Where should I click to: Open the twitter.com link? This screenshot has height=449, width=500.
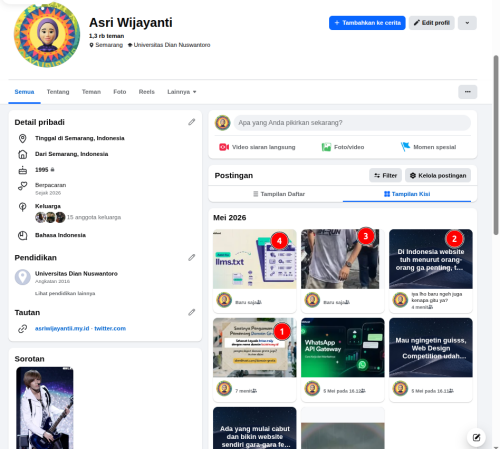click(110, 328)
